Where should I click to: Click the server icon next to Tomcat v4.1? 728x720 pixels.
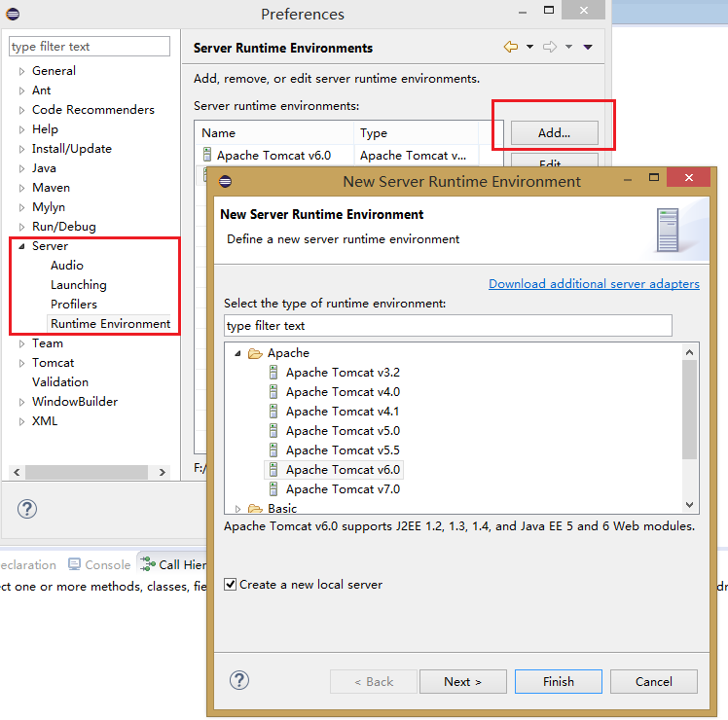coord(273,412)
